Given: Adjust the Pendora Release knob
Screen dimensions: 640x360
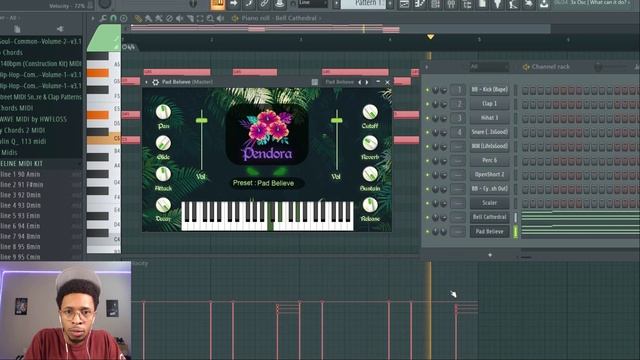Looking at the screenshot, I should coord(370,205).
